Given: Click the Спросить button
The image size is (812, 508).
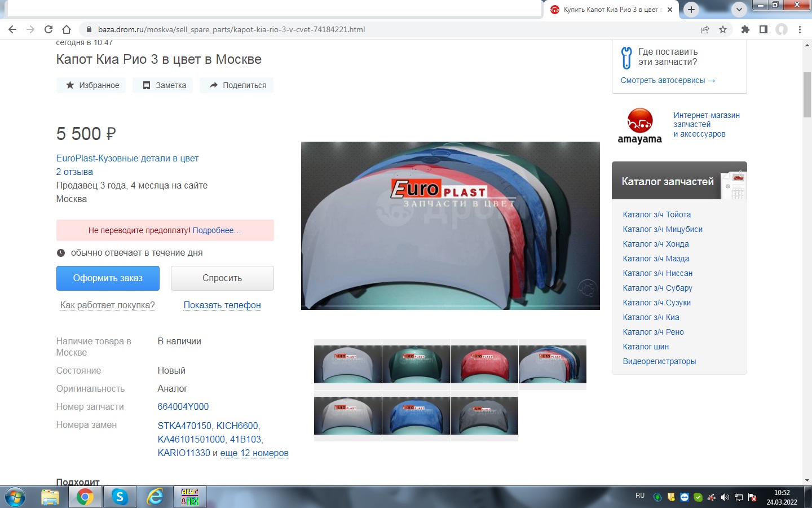Looking at the screenshot, I should [222, 278].
